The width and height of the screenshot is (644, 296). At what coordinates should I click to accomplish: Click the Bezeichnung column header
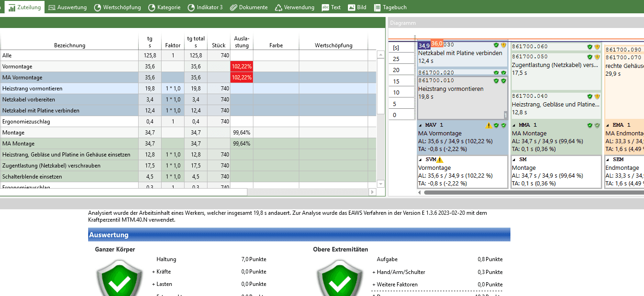pos(69,45)
